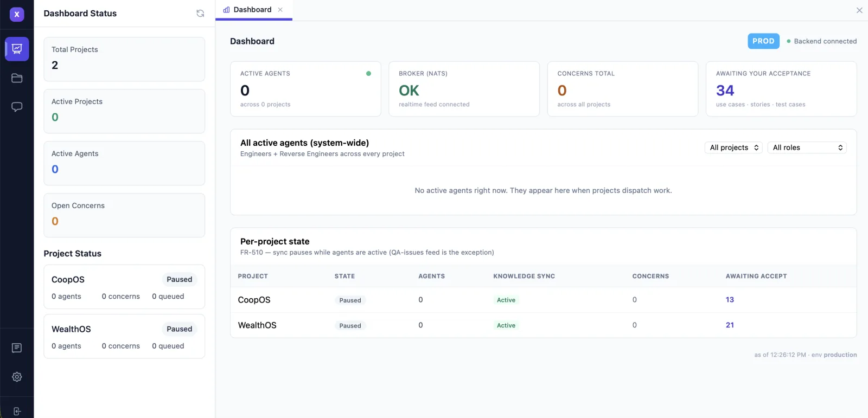Click the chart icon on Dashboard tab
The image size is (868, 418).
pyautogui.click(x=226, y=10)
